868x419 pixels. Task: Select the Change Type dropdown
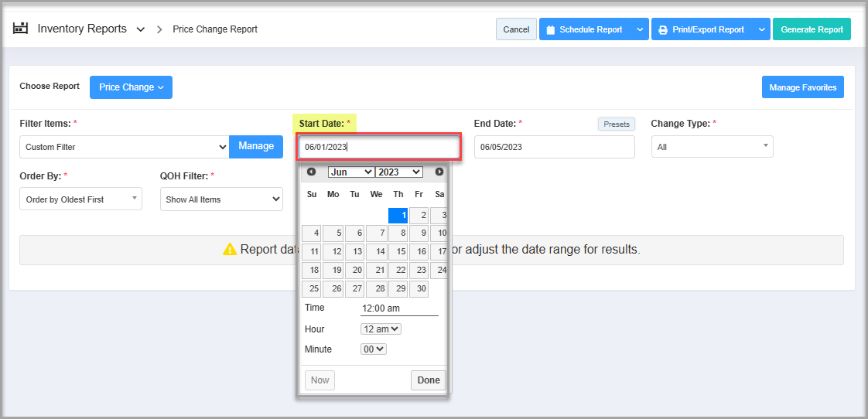(x=712, y=147)
